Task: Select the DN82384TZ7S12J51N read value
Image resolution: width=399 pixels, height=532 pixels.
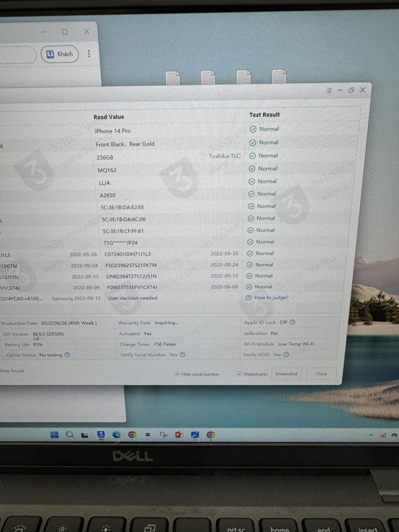Action: click(x=131, y=276)
